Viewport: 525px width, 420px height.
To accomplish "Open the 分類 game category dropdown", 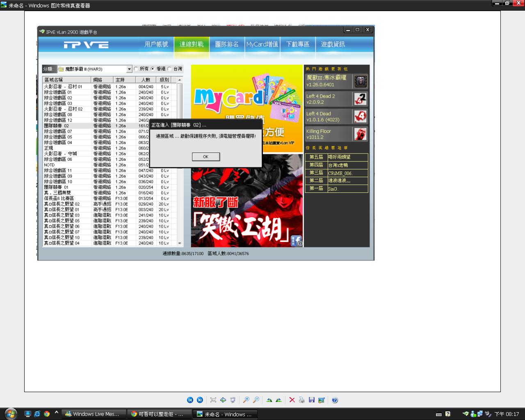I will [x=129, y=69].
